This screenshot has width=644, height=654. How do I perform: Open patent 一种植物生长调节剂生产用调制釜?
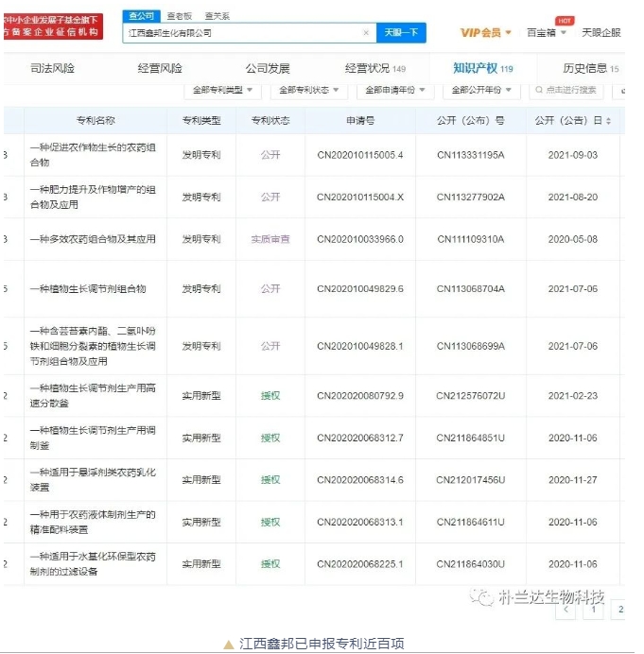pos(93,438)
